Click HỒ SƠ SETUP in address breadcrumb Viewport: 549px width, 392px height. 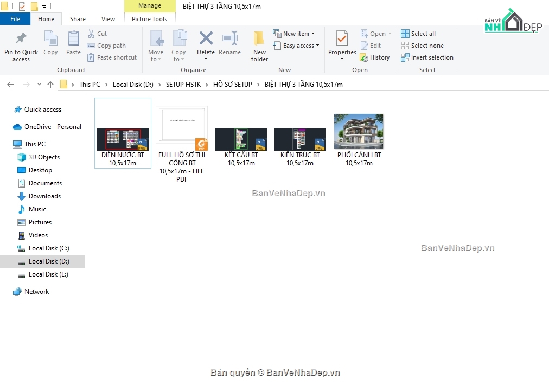[x=232, y=85]
